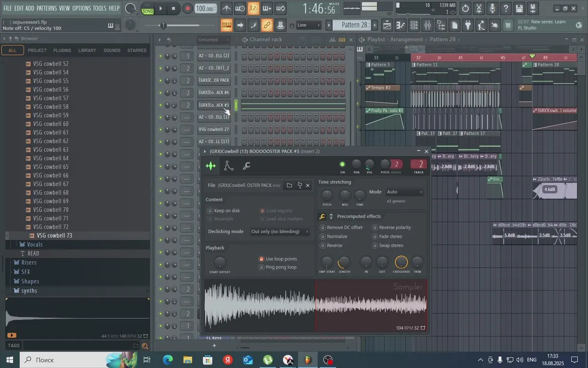Screen dimensions: 588x368
Task: Open the plugin picker plug icon
Action: click(468, 25)
